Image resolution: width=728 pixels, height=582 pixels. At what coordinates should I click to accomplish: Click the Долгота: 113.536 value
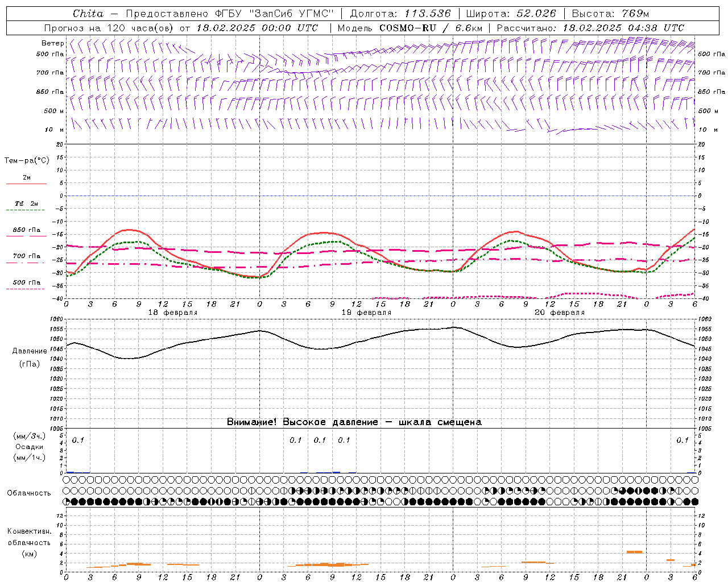(x=400, y=14)
